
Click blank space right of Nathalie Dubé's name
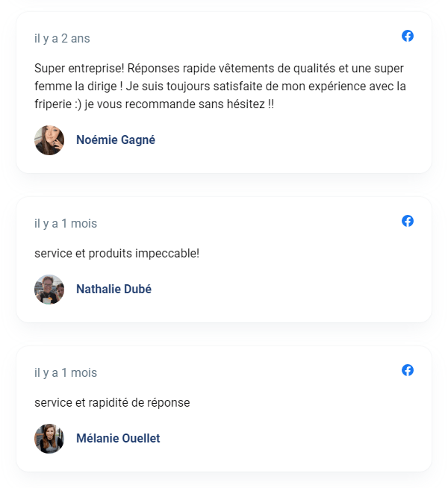coord(291,290)
